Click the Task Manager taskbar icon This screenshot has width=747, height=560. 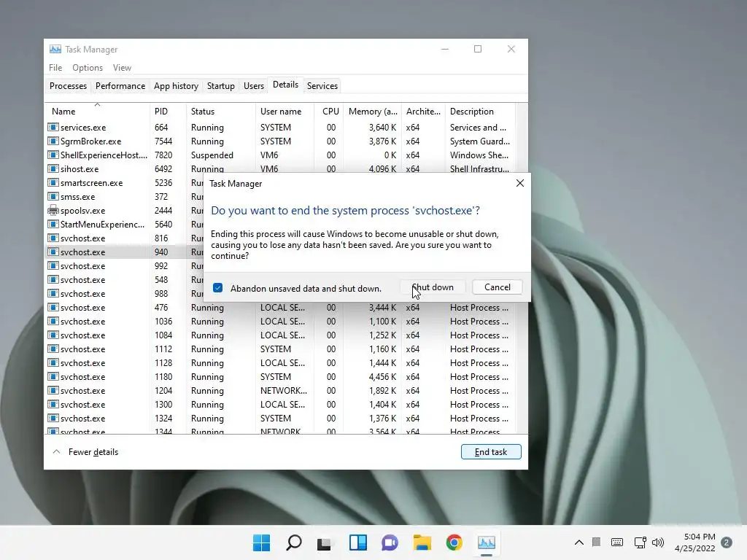coord(487,542)
